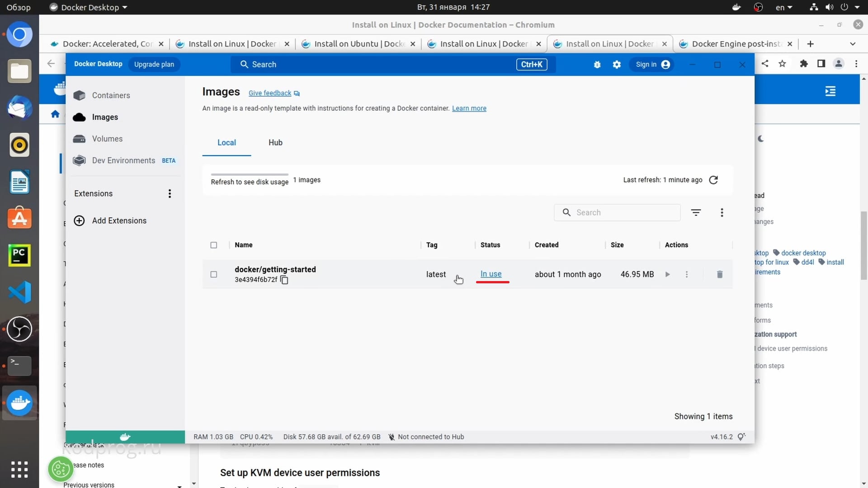This screenshot has width=868, height=488.
Task: Launch Visual Studio Code from dock
Action: click(x=19, y=292)
